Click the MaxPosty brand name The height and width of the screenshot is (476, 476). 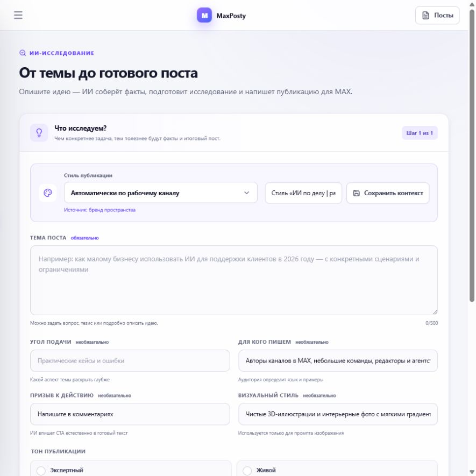click(231, 16)
